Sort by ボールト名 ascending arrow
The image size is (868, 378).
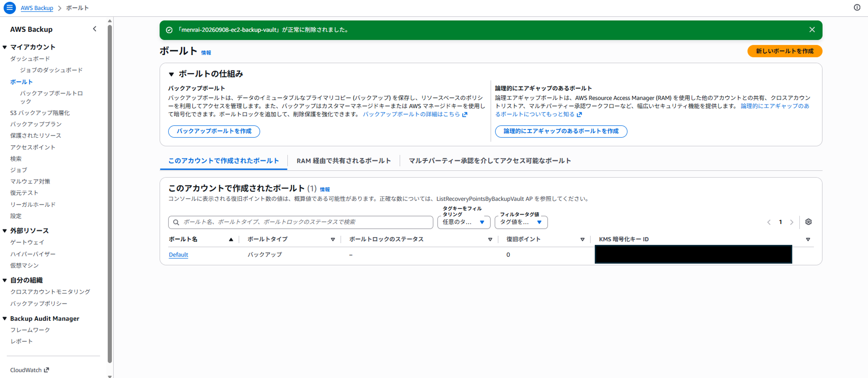[231, 239]
